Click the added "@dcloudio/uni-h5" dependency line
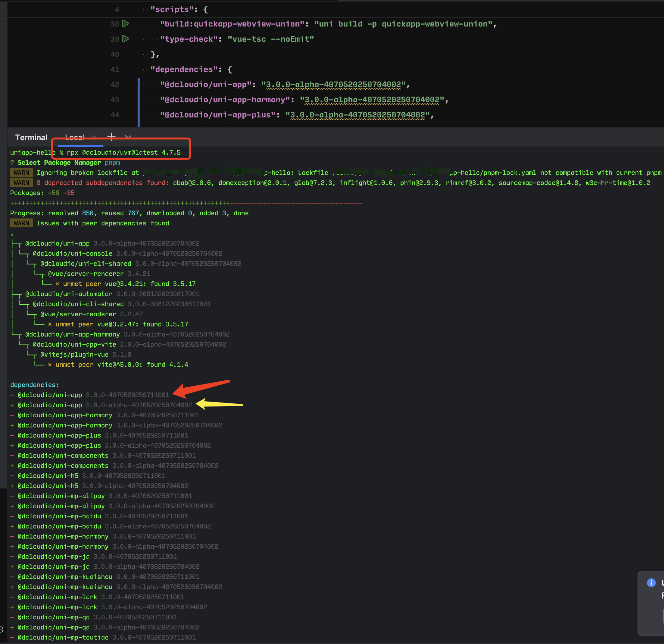 pos(99,486)
